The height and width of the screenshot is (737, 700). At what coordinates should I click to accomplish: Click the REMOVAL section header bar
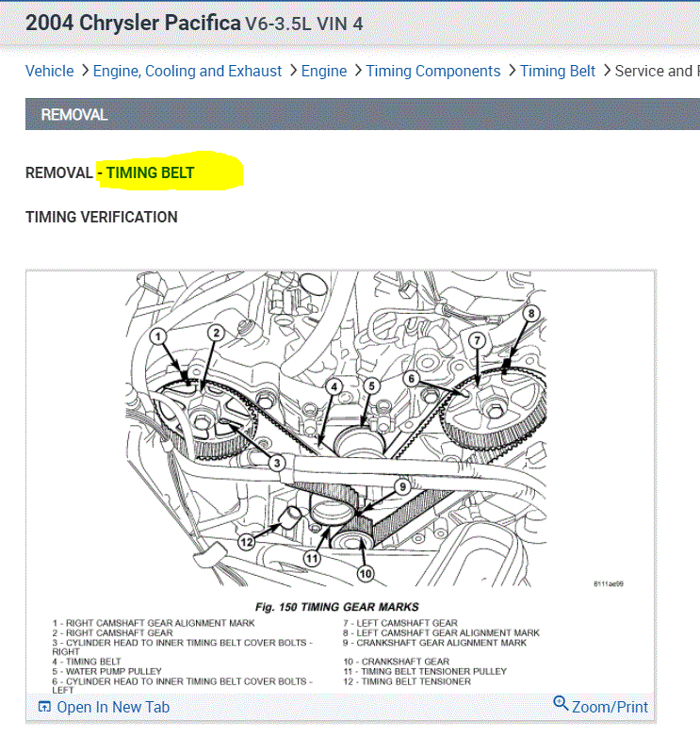(363, 114)
